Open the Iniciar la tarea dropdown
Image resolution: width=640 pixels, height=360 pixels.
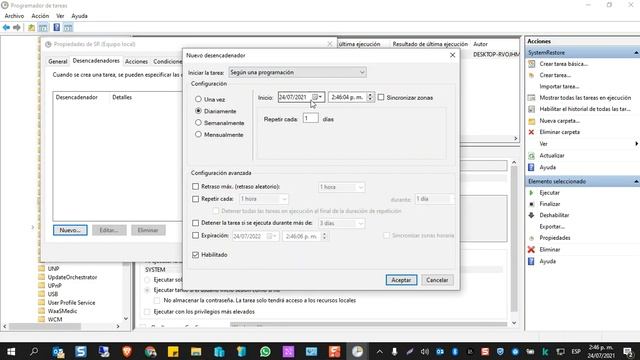[x=297, y=72]
